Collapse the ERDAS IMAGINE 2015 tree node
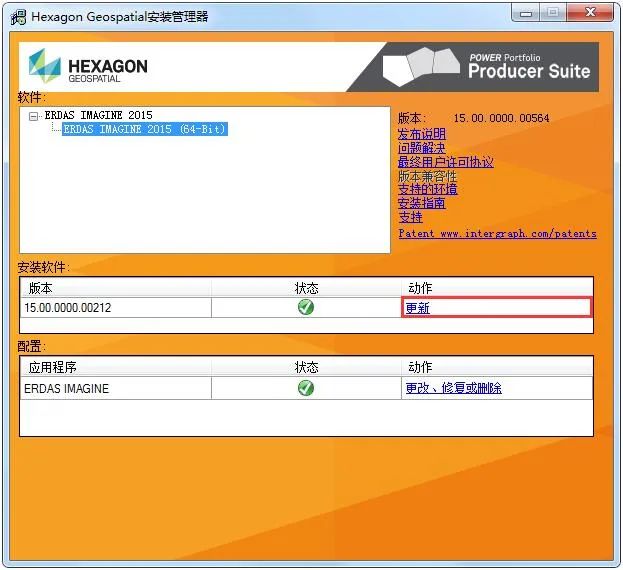Image resolution: width=623 pixels, height=570 pixels. click(34, 116)
